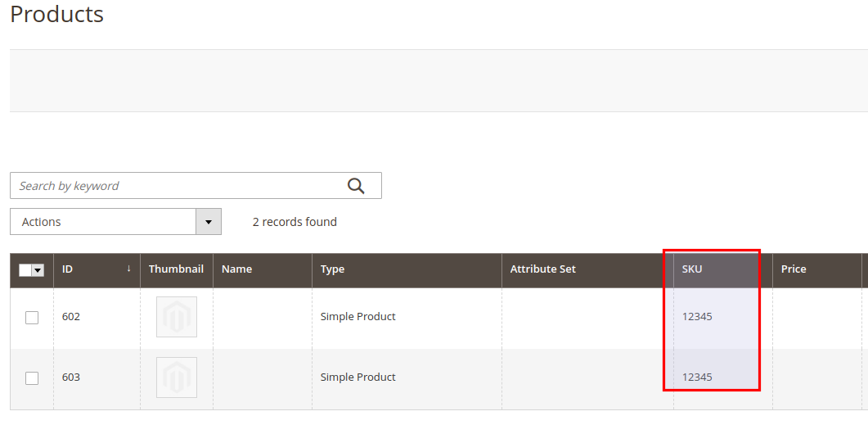The image size is (868, 434).
Task: Click the Actions dropdown arrow button
Action: [209, 222]
